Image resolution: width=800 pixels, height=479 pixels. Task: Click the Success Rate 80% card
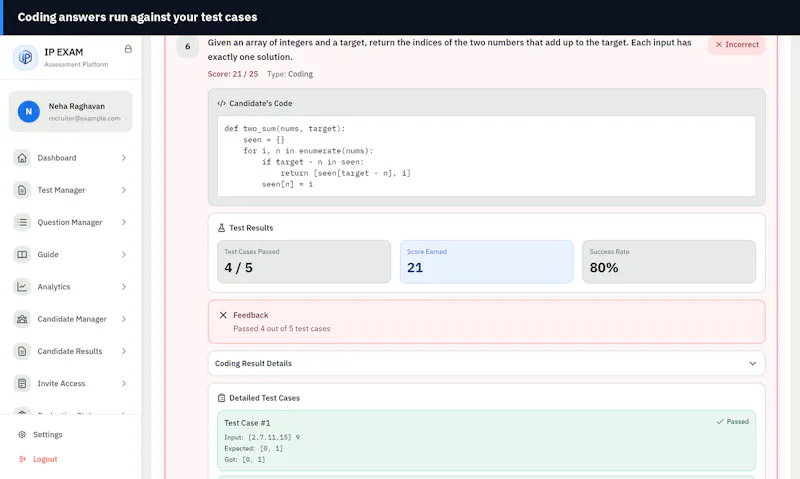[669, 262]
